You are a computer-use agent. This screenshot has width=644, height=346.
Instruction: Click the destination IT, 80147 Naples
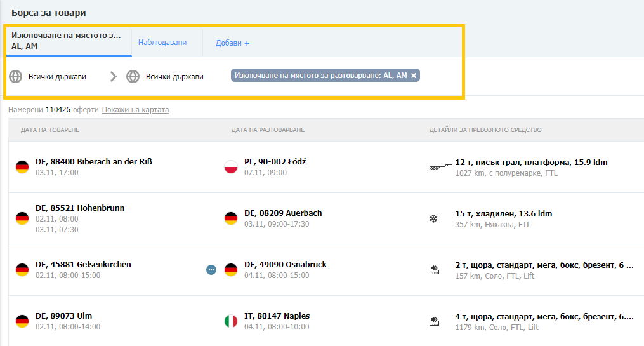click(x=277, y=316)
